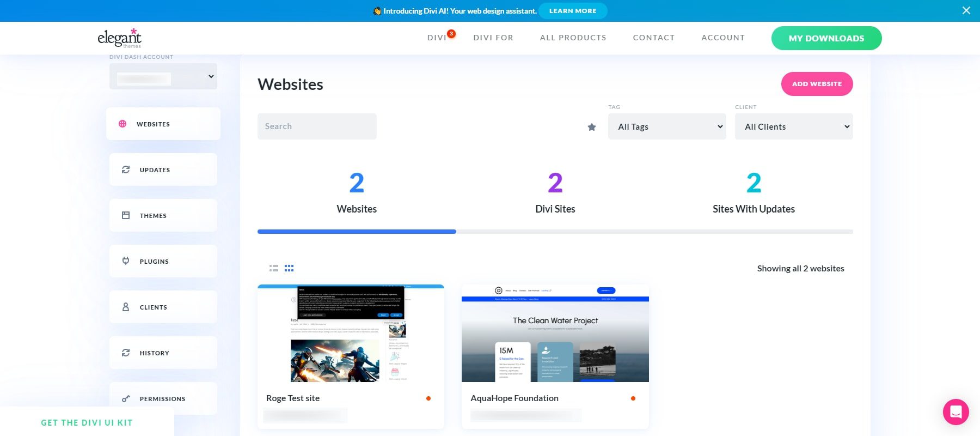Viewport: 980px width, 436px height.
Task: Click the status dot on Roge Test site
Action: [428, 398]
